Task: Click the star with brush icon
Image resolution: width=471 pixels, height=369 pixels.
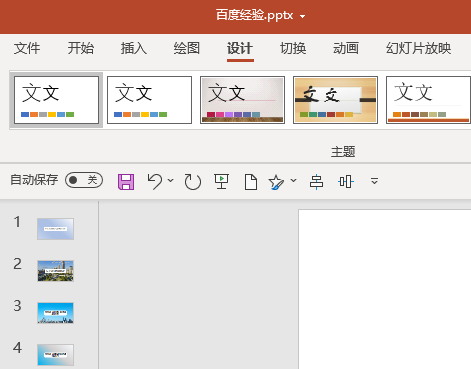Action: click(276, 182)
